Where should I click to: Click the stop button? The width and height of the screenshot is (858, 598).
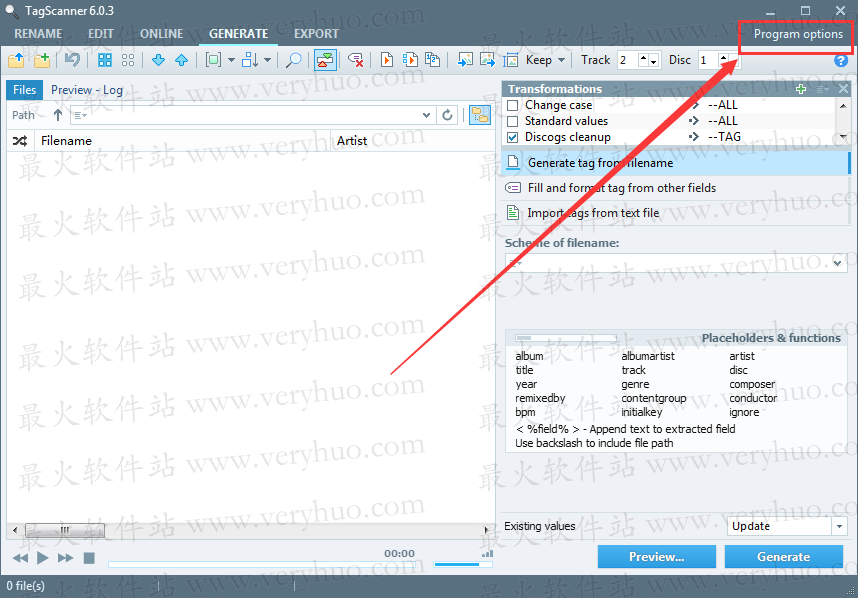pyautogui.click(x=89, y=558)
